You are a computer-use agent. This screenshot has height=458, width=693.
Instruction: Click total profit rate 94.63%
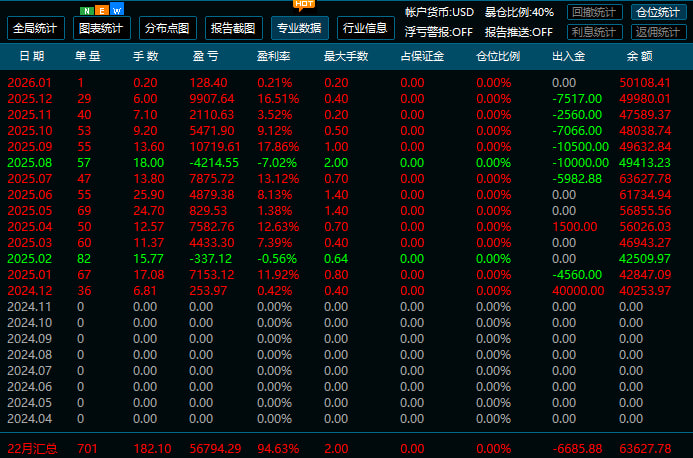tap(278, 449)
